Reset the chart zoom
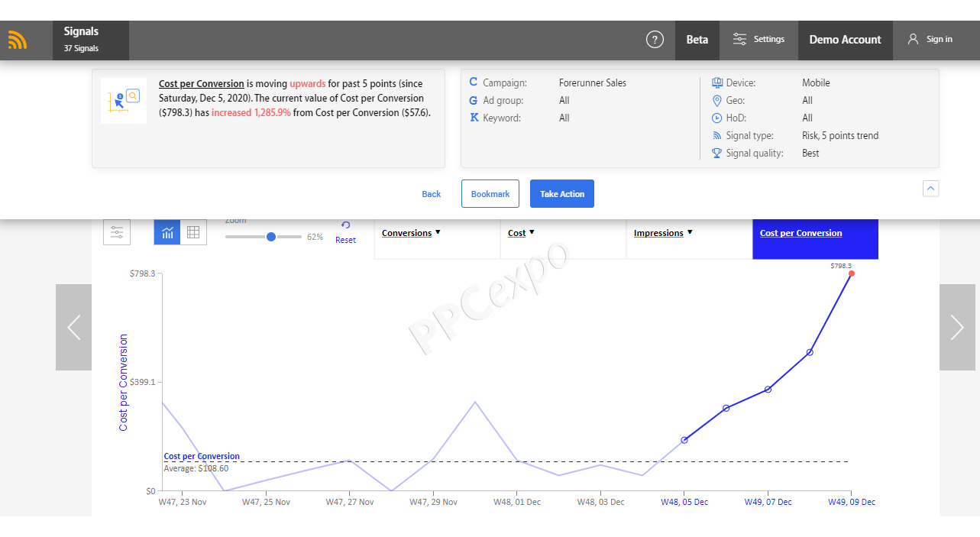 [x=345, y=232]
